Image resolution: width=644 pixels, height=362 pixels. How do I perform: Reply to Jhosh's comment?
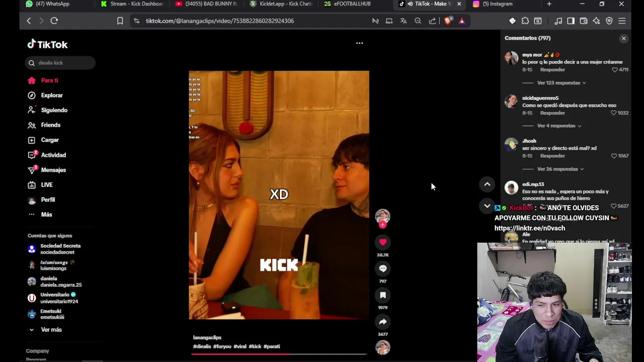click(x=552, y=156)
